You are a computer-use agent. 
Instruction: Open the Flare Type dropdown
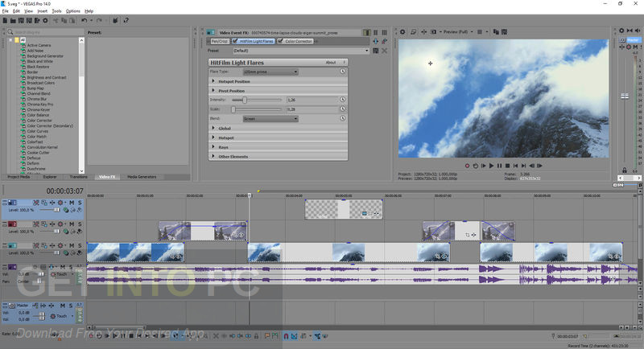270,72
